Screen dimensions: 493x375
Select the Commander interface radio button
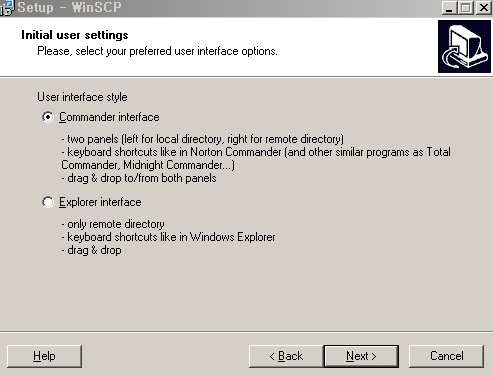coord(48,117)
